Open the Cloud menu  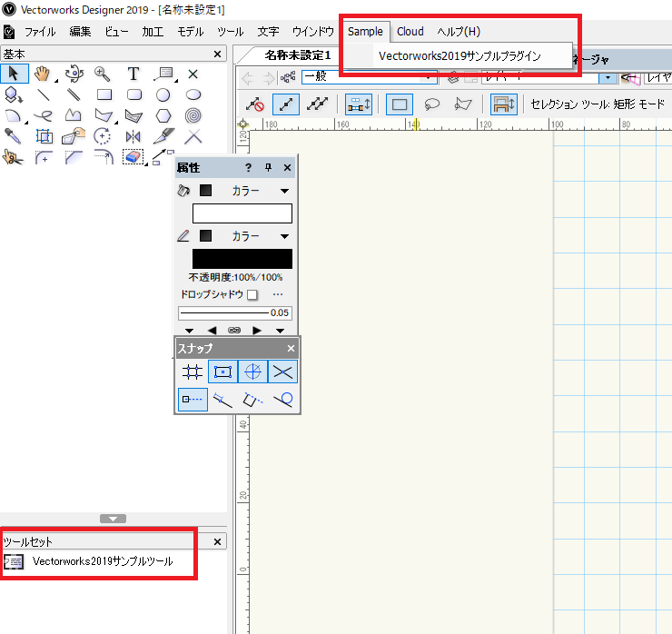[x=410, y=32]
